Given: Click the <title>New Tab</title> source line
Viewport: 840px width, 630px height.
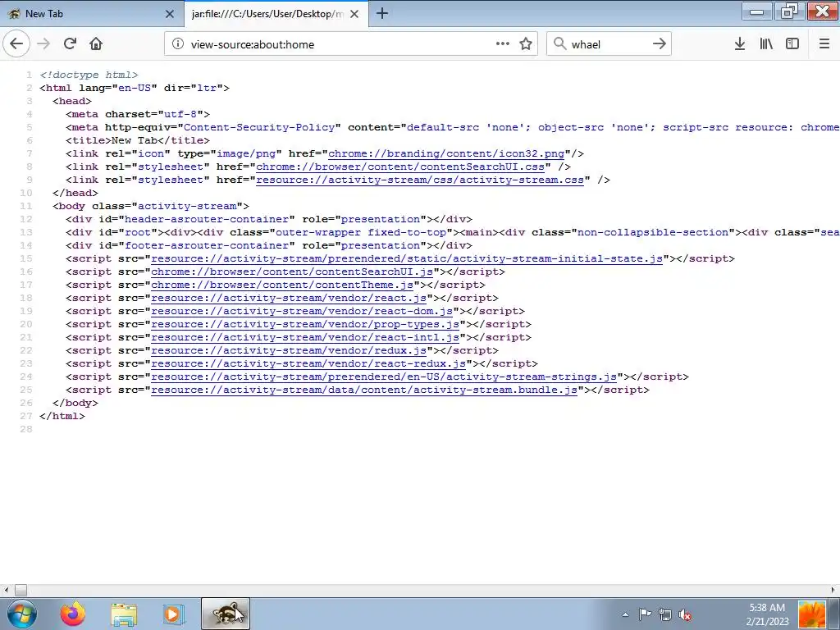Looking at the screenshot, I should click(x=138, y=140).
